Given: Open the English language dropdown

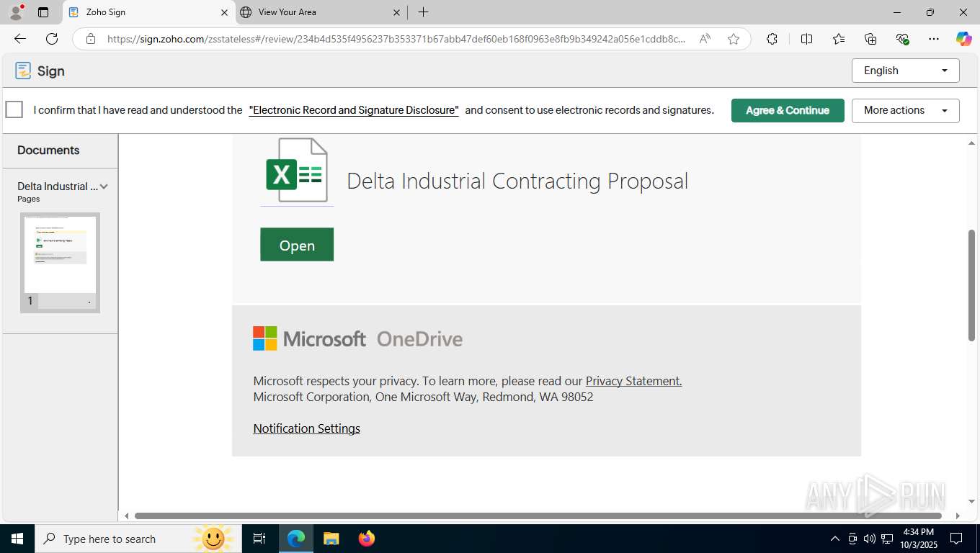Looking at the screenshot, I should tap(906, 71).
